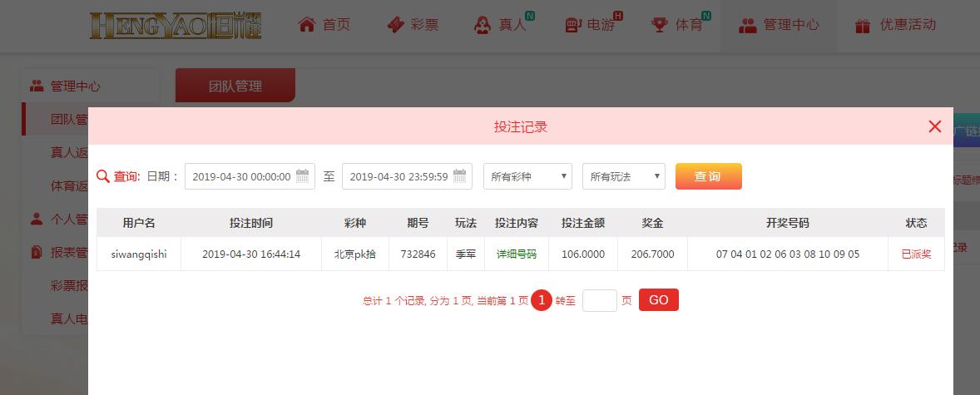Click the play type cell 季军

(x=466, y=254)
